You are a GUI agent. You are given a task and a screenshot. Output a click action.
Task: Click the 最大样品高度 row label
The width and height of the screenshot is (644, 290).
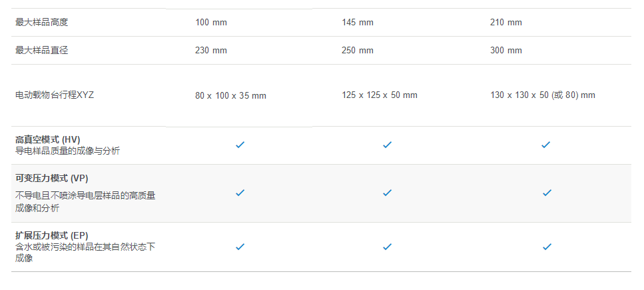click(41, 22)
